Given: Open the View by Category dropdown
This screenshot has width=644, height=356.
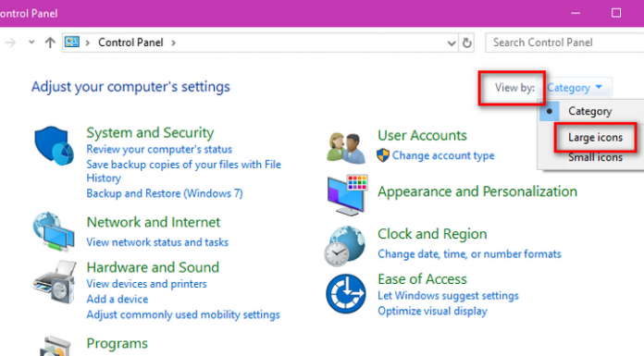Looking at the screenshot, I should click(575, 88).
